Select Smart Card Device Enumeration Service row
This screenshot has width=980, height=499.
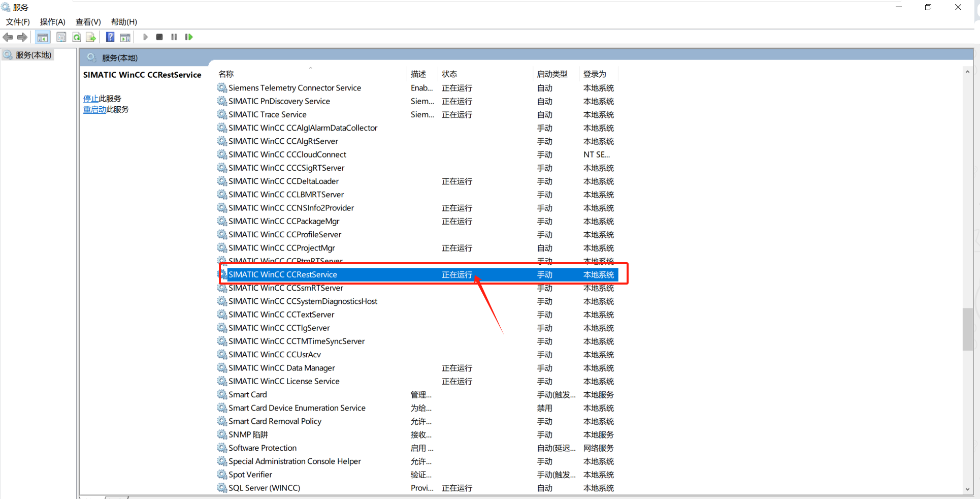(417, 408)
